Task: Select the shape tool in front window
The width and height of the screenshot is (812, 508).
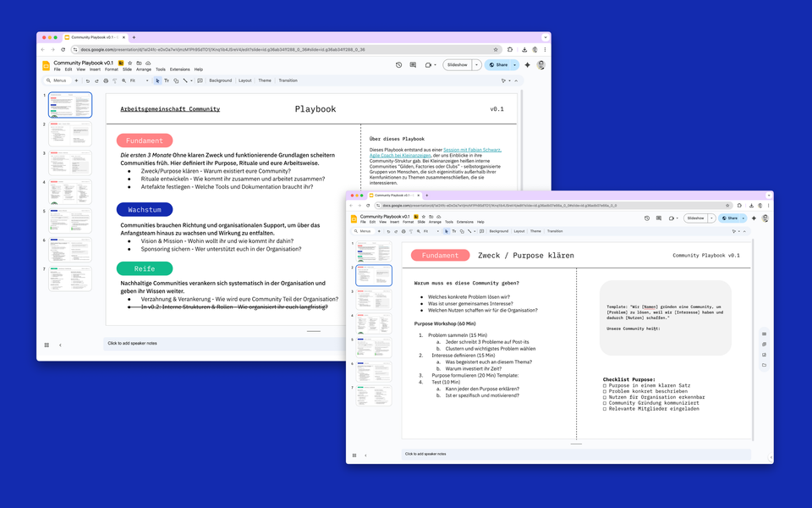Action: pos(462,231)
